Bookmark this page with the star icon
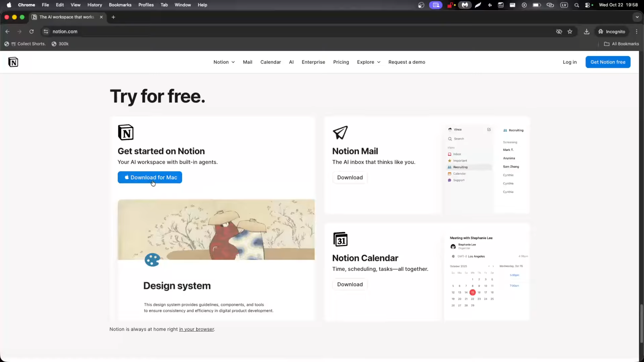Screen dimensions: 644x362 click(x=570, y=31)
